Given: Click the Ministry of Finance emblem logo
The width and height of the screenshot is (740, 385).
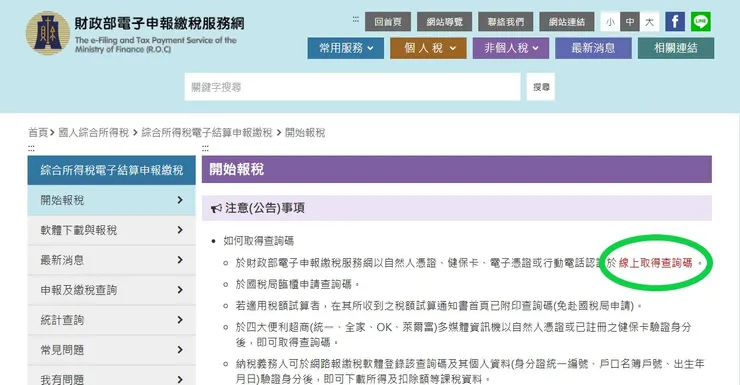Looking at the screenshot, I should [x=48, y=33].
